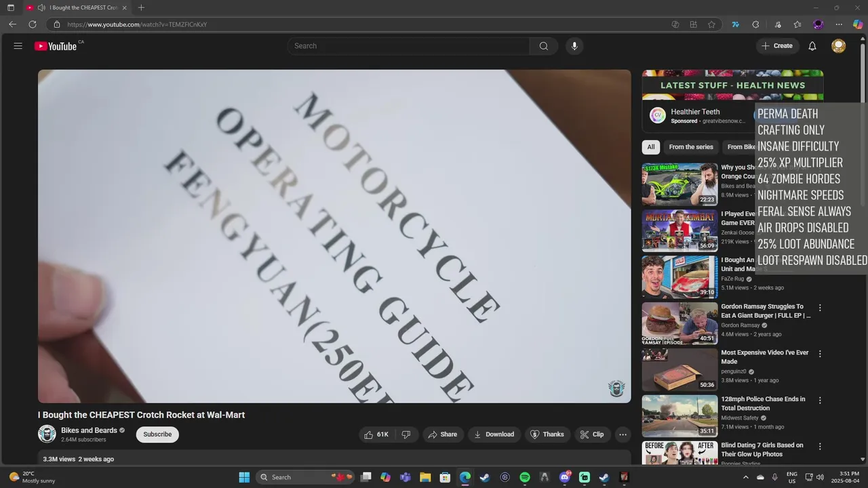Screen dimensions: 868x488
Task: Go back in the browser
Action: [12, 24]
